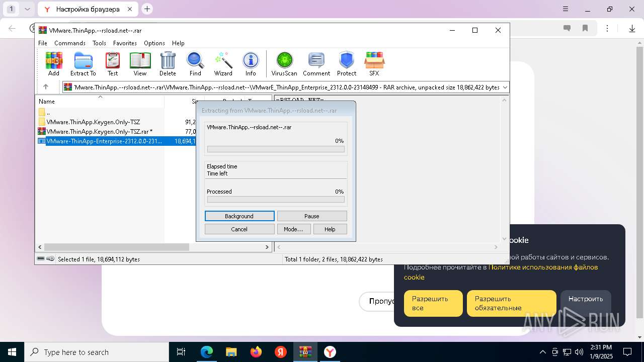This screenshot has width=644, height=362.
Task: Click the Comment toolbar icon
Action: tap(316, 64)
